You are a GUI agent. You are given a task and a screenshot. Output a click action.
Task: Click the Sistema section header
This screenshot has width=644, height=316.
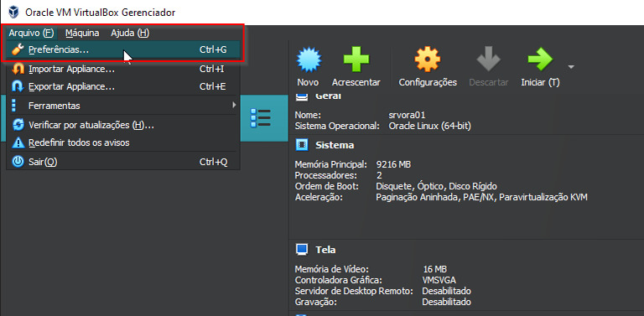[335, 145]
